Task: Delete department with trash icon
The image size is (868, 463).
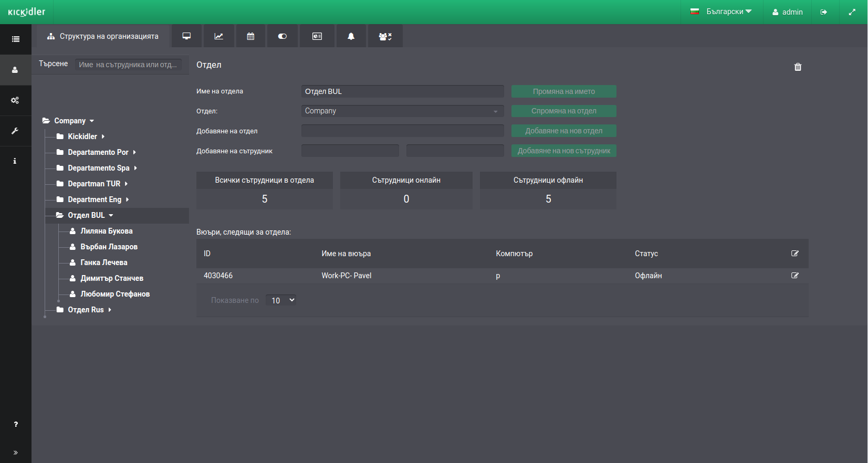Action: [x=798, y=67]
